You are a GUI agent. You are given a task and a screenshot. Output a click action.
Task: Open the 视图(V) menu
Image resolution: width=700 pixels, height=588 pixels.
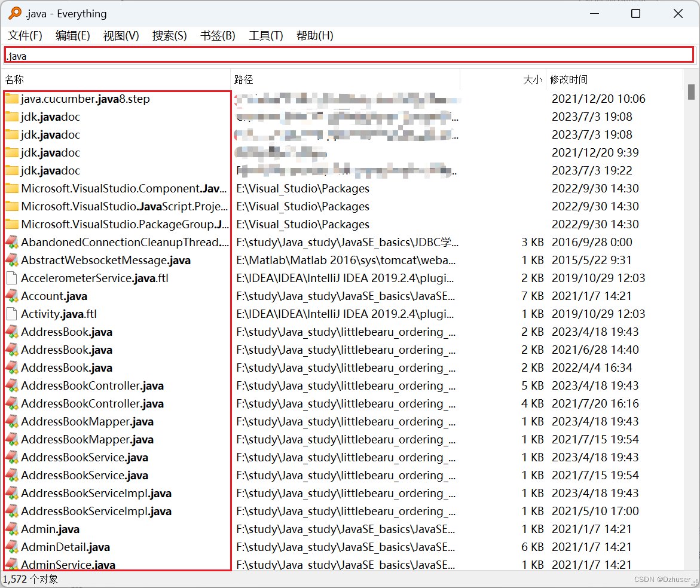tap(121, 36)
